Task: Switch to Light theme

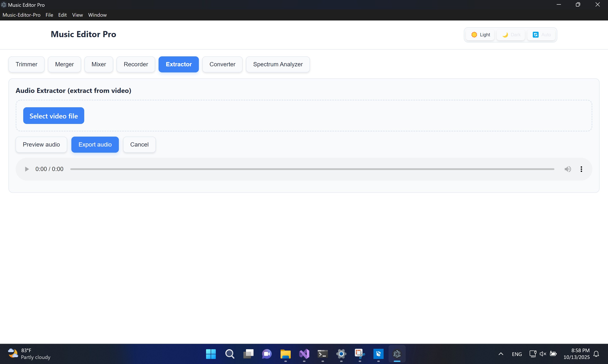Action: tap(480, 35)
